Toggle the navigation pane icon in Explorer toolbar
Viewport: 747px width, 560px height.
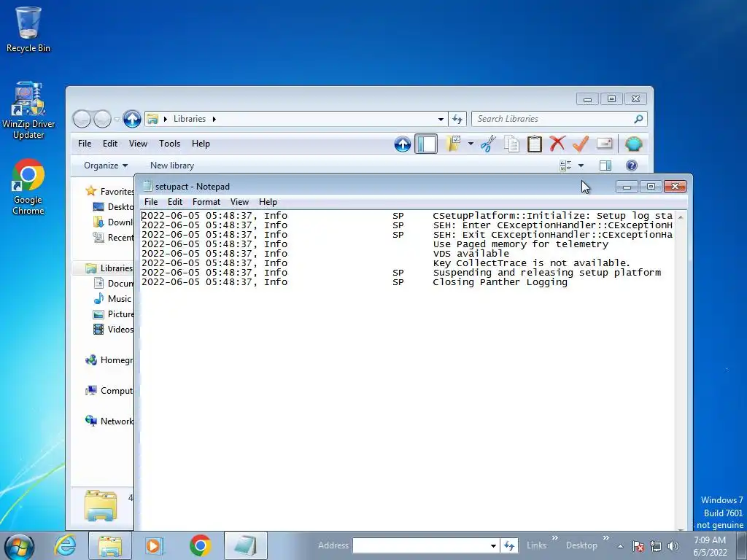tap(426, 144)
